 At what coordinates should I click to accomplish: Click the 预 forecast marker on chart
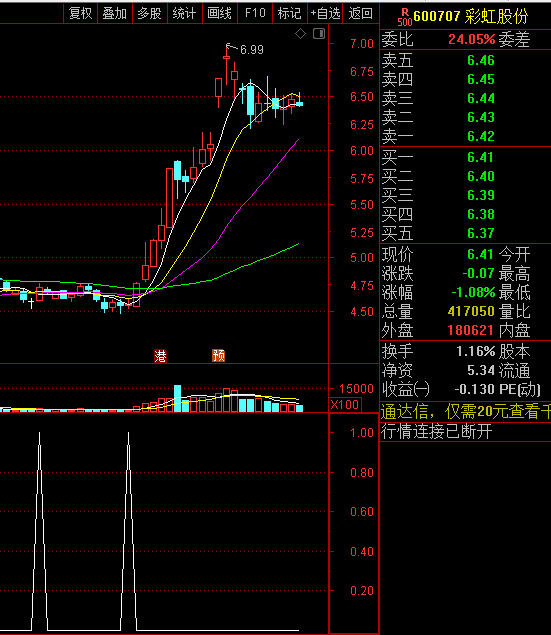[x=219, y=356]
